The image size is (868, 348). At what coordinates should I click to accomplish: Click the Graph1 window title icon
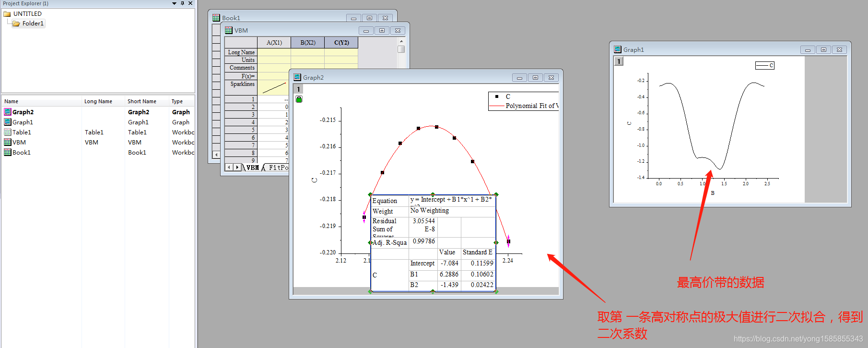point(618,49)
